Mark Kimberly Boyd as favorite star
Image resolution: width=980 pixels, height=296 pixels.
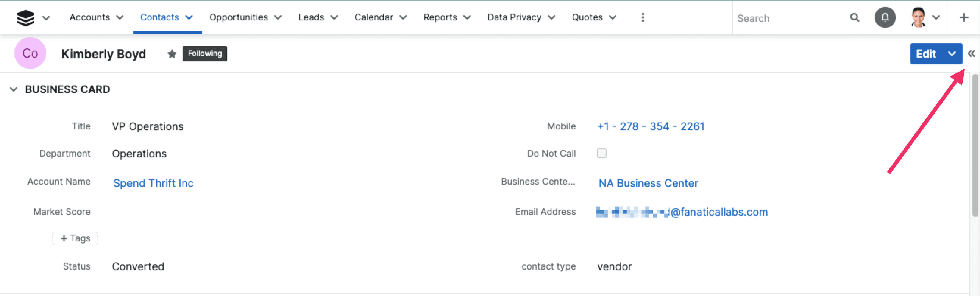[x=172, y=54]
